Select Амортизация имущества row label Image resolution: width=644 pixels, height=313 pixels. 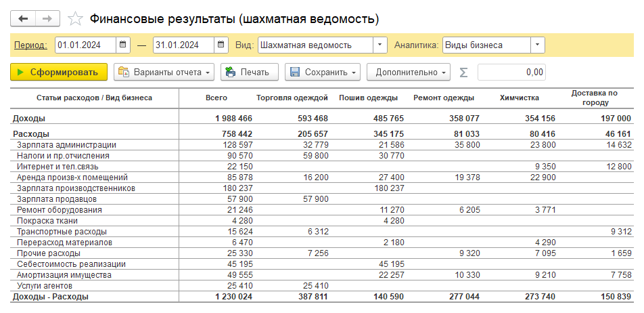pyautogui.click(x=64, y=275)
